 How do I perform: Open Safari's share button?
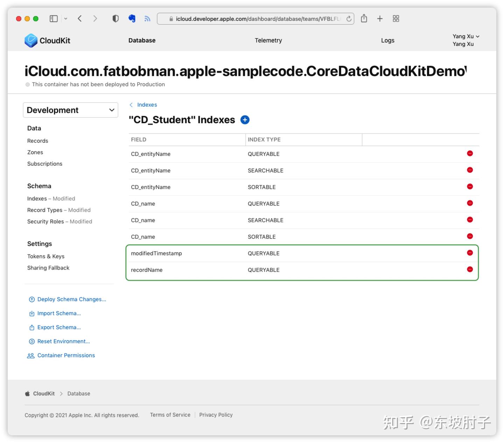coord(364,18)
